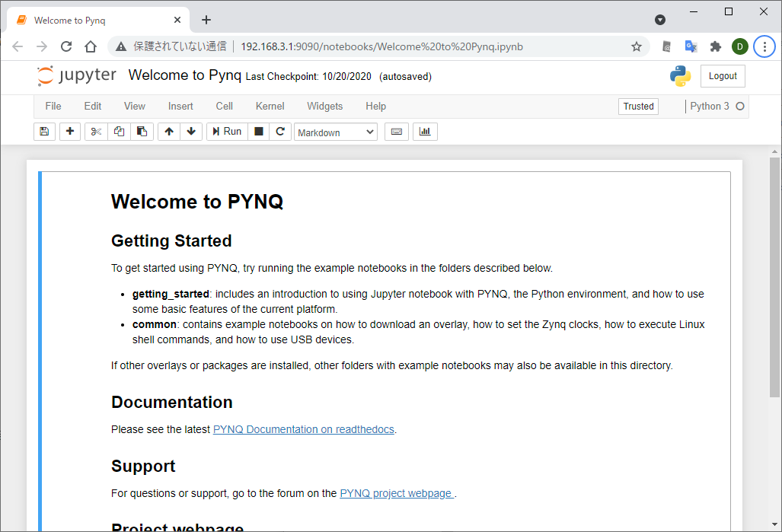Save and checkpoint the notebook

[44, 132]
